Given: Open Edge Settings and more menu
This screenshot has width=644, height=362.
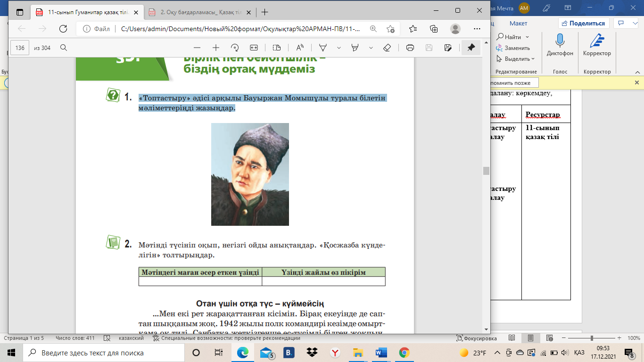Looking at the screenshot, I should [476, 29].
